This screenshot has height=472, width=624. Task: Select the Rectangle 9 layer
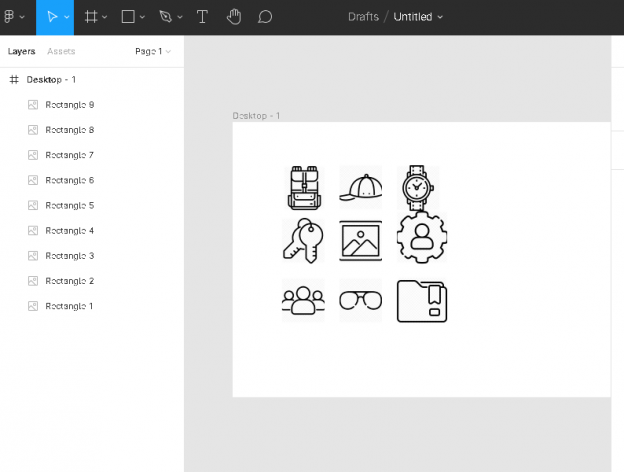pyautogui.click(x=69, y=105)
